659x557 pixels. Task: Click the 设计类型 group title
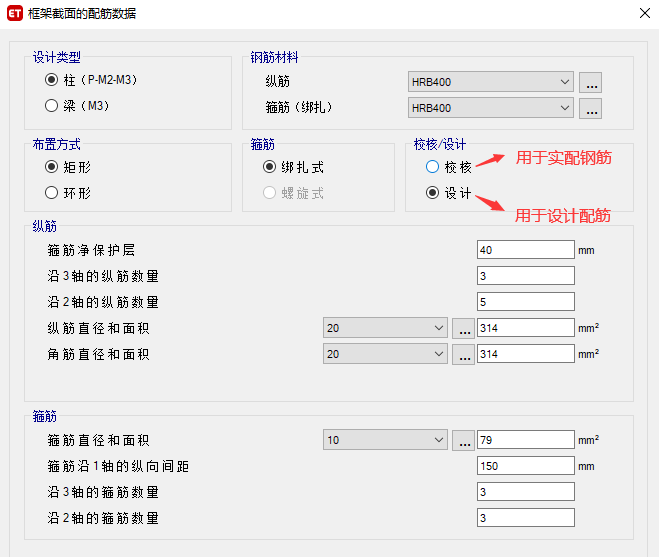[57, 57]
